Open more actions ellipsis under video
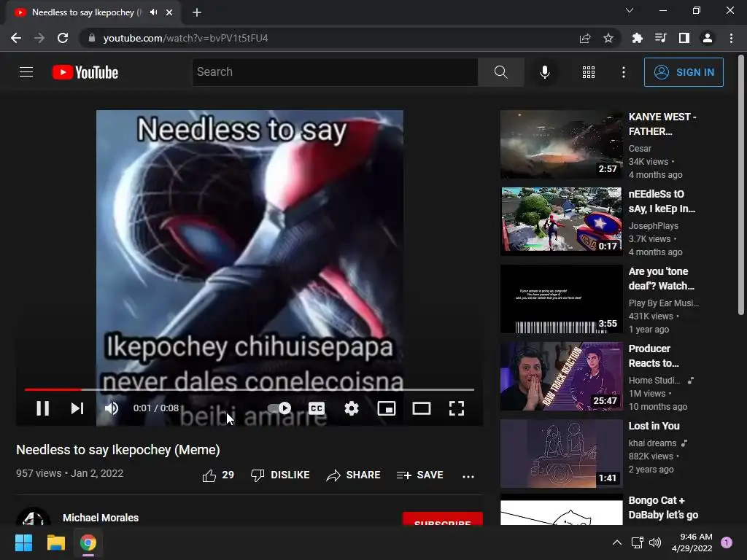 click(468, 475)
